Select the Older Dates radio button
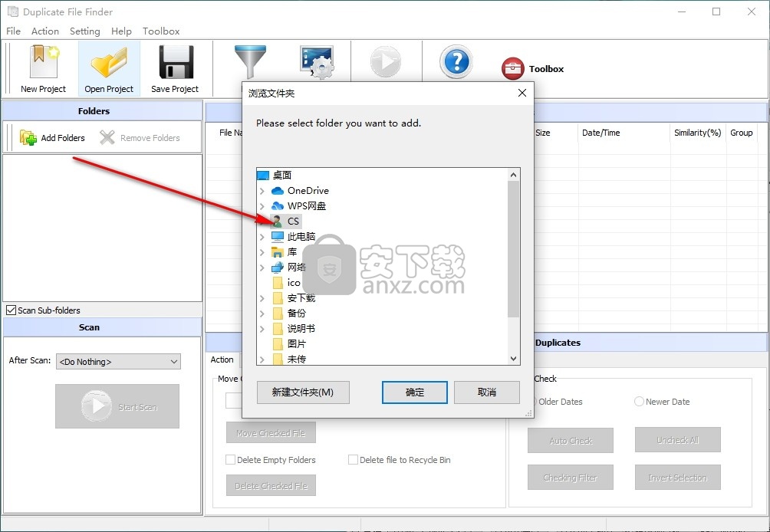The image size is (770, 532). click(534, 402)
